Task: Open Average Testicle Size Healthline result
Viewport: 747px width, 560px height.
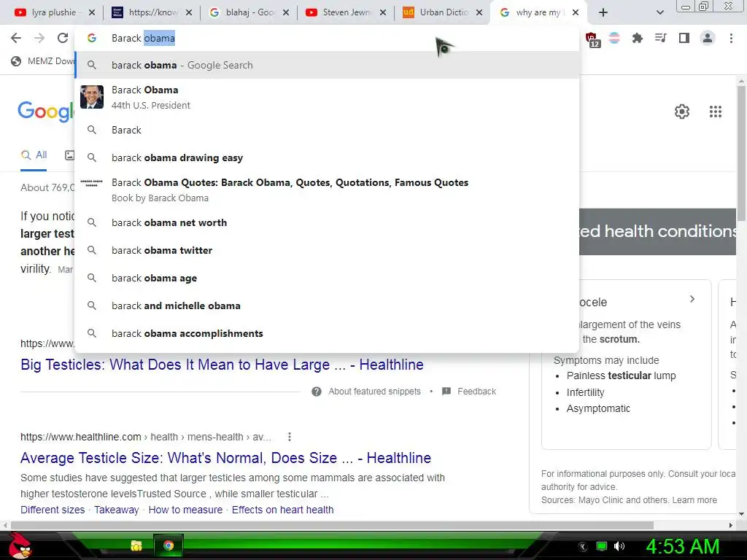Action: 226,458
